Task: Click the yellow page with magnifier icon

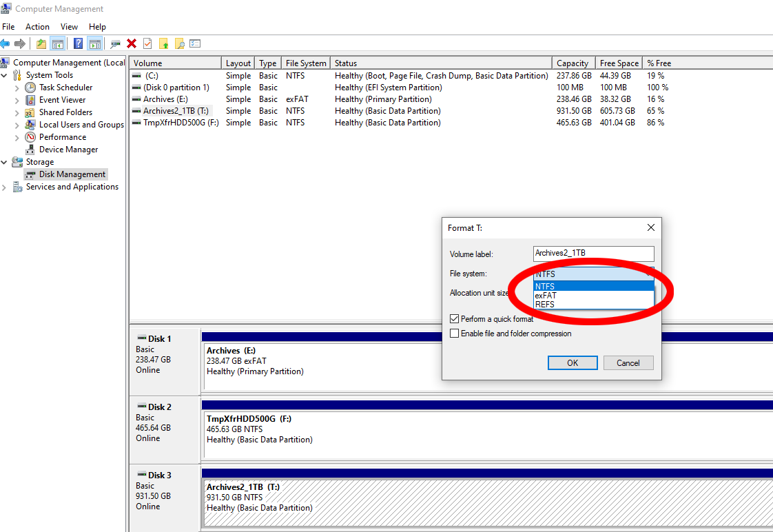Action: (179, 44)
